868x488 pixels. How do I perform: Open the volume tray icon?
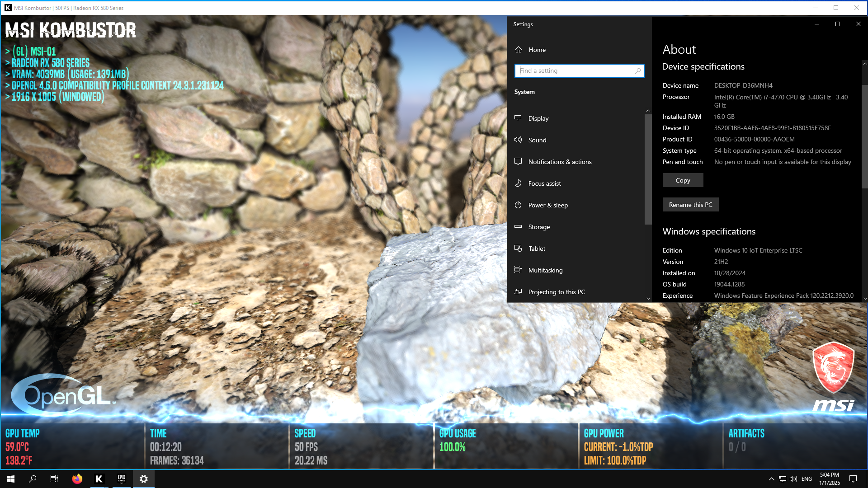pos(793,479)
